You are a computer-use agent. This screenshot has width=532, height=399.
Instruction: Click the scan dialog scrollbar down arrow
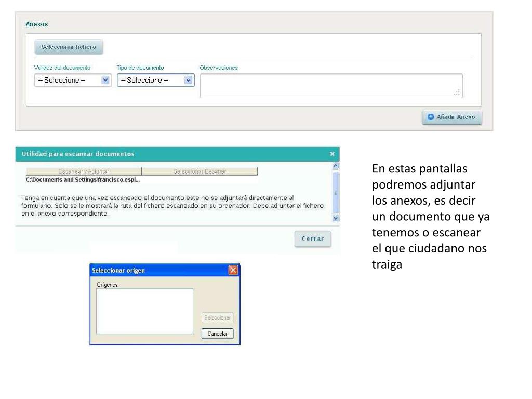coord(336,219)
